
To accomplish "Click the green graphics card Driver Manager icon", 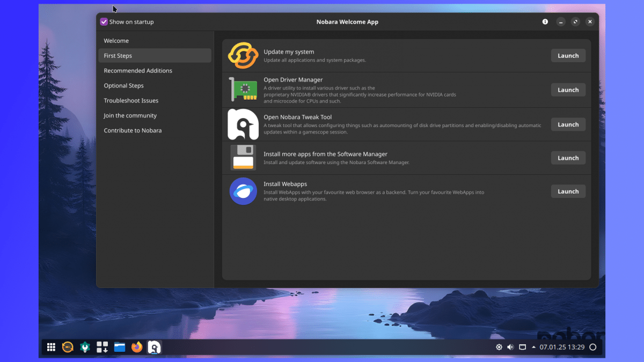I will pyautogui.click(x=243, y=90).
